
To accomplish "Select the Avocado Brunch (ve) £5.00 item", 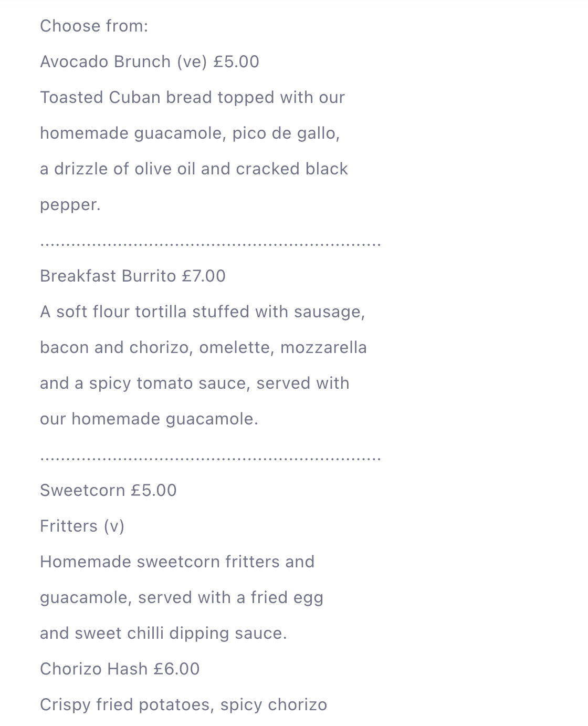I will click(149, 62).
